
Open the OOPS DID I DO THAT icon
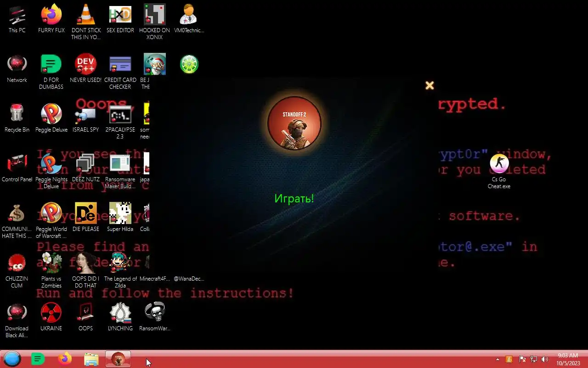[x=86, y=270]
